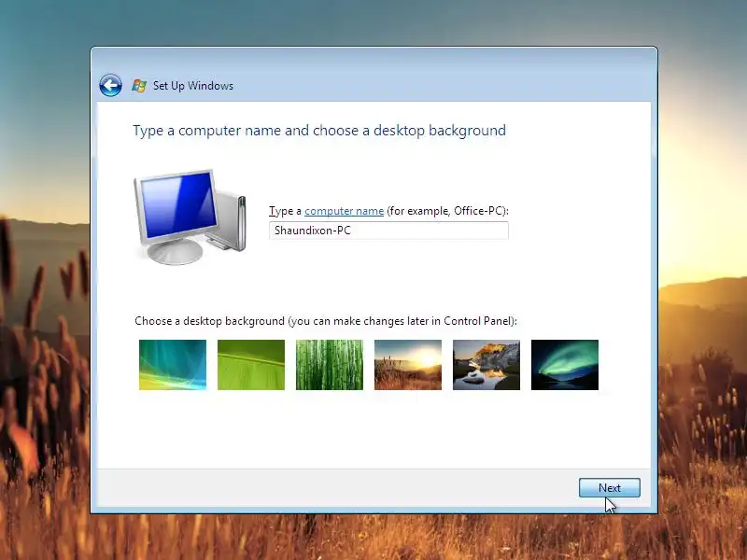
Task: Click heading 'Type a computer name and choose'
Action: point(319,131)
